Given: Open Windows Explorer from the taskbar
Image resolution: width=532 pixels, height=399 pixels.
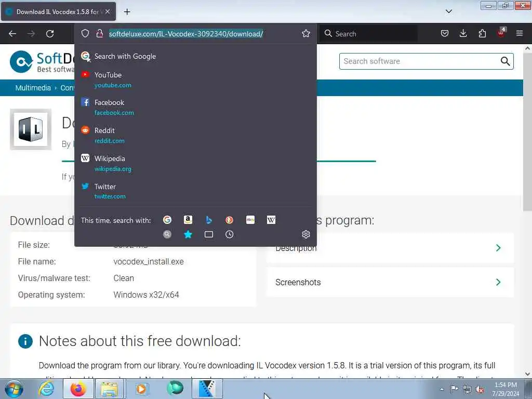Looking at the screenshot, I should (x=109, y=389).
